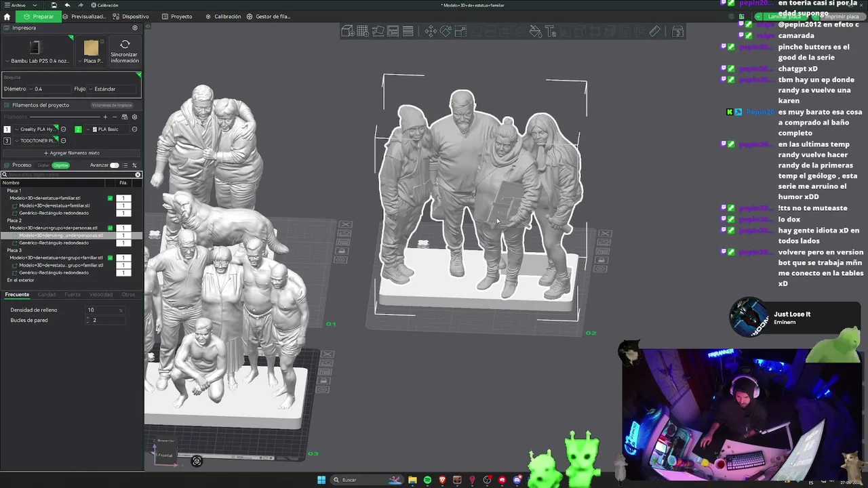Screen dimensions: 868x488
Task: Select the Objetos process mode
Action: [x=61, y=165]
